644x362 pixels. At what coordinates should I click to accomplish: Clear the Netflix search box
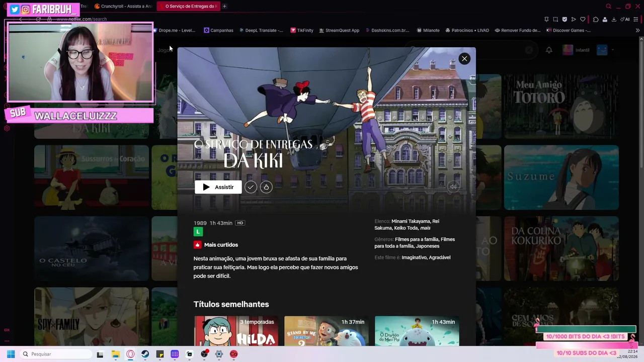click(x=529, y=50)
